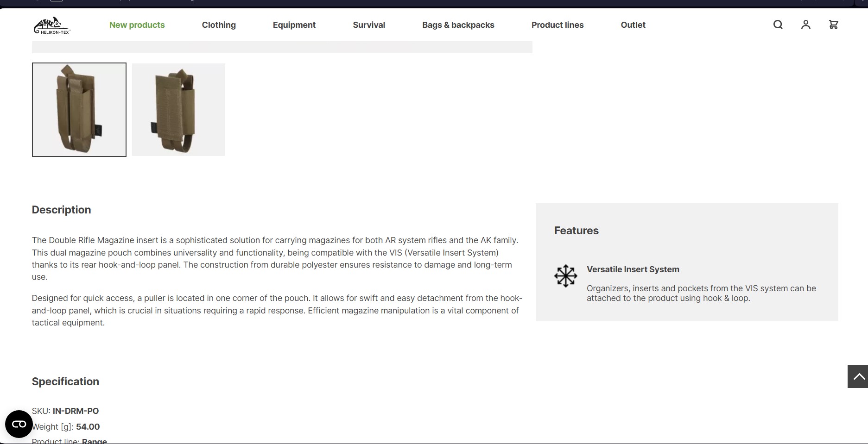Open the Bags & backpacks menu

tap(458, 25)
